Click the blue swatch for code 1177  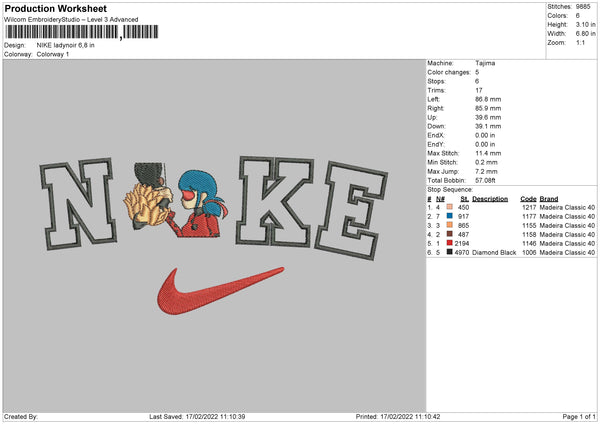[450, 216]
